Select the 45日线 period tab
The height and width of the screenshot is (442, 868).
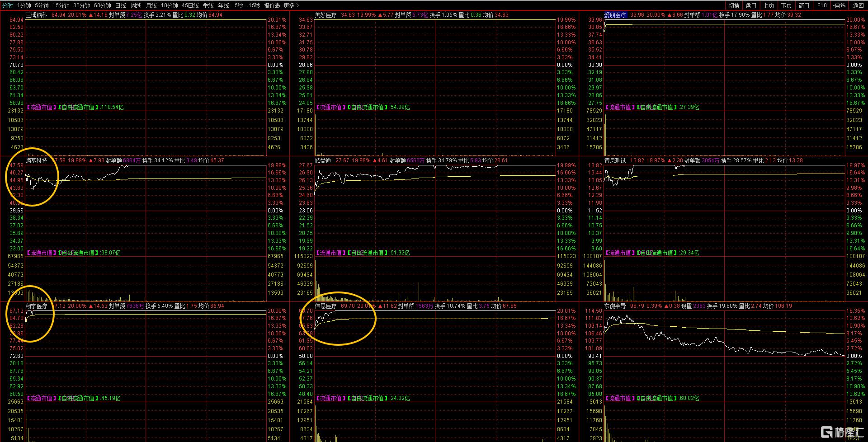[x=190, y=5]
